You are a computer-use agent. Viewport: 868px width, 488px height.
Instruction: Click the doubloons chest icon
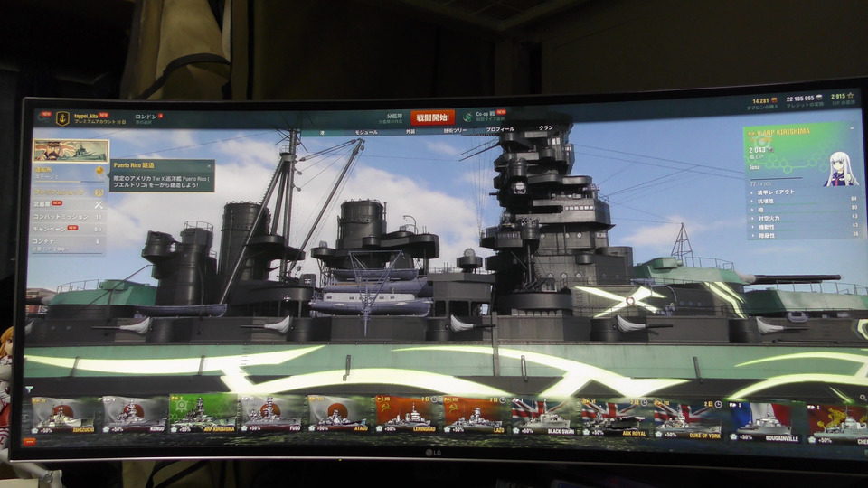click(775, 100)
